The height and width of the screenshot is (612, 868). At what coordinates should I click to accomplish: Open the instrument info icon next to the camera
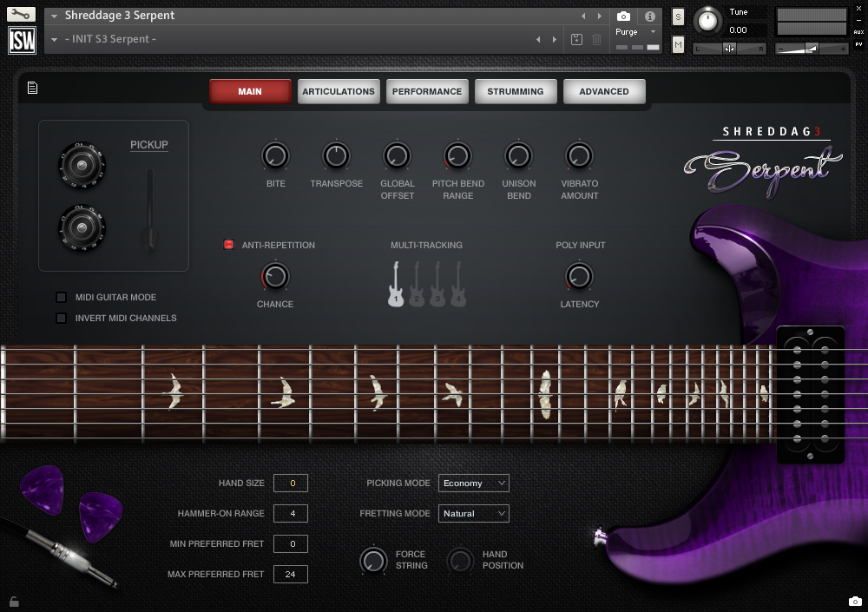[649, 15]
